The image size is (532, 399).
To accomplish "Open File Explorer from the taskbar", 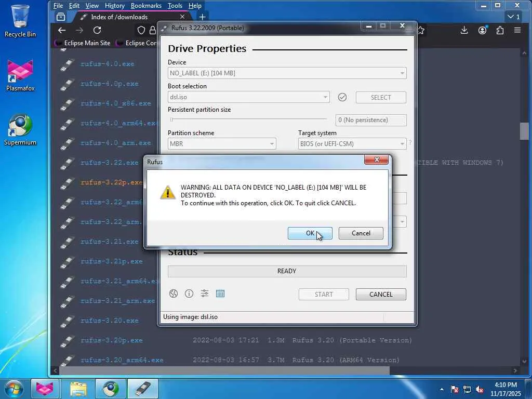I will click(x=78, y=389).
